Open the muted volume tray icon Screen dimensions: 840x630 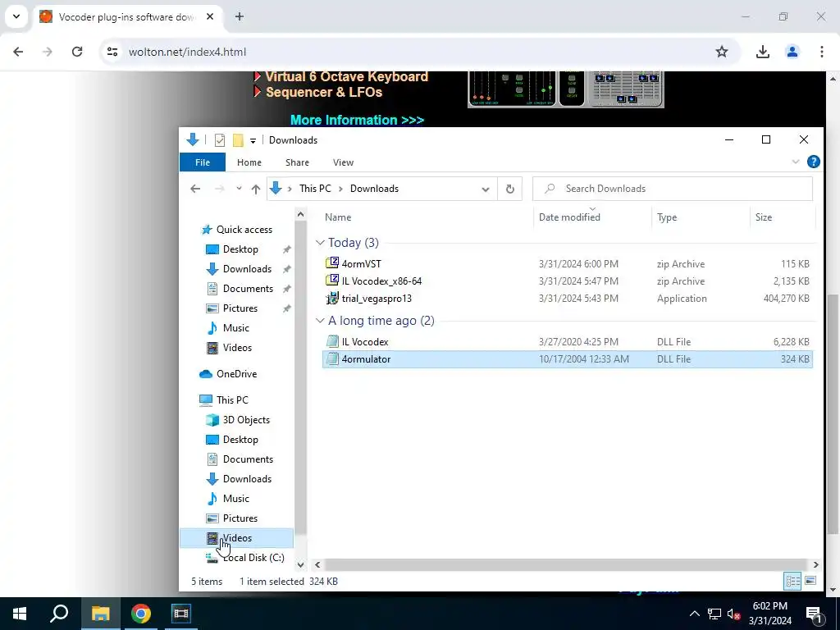tap(733, 614)
